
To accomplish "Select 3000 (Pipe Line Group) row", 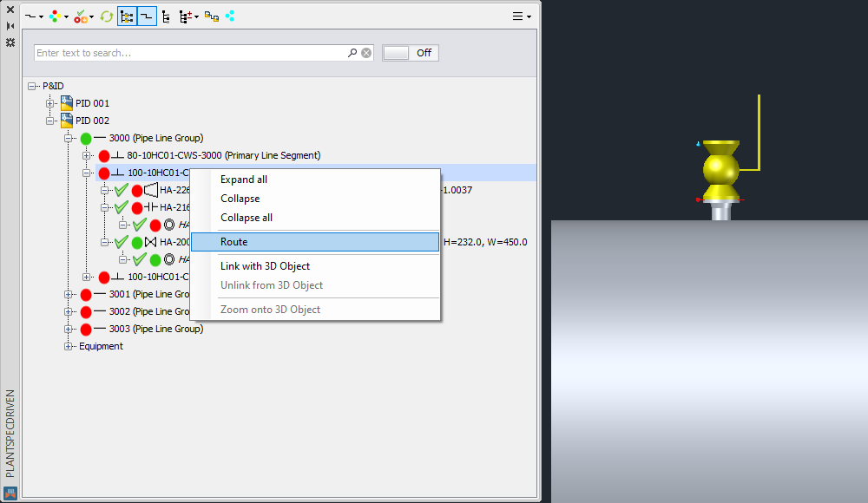I will click(156, 138).
